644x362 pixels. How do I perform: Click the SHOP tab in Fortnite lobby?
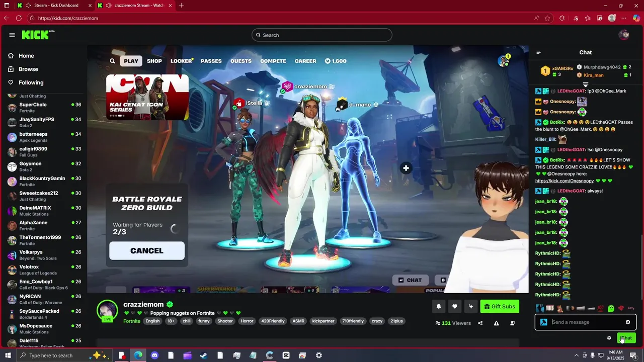(x=154, y=61)
